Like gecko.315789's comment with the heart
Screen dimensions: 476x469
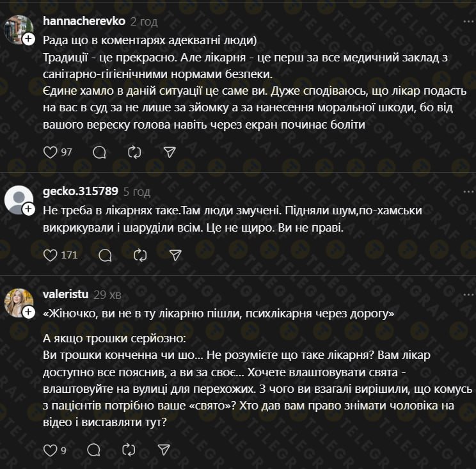tap(50, 255)
